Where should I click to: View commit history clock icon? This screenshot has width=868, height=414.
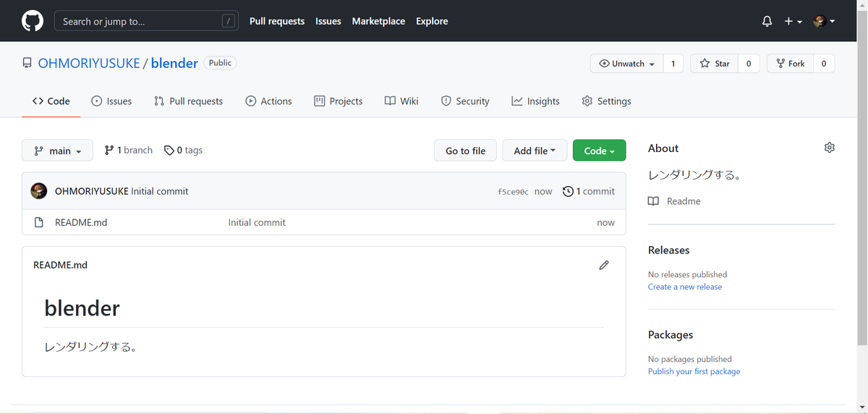568,191
